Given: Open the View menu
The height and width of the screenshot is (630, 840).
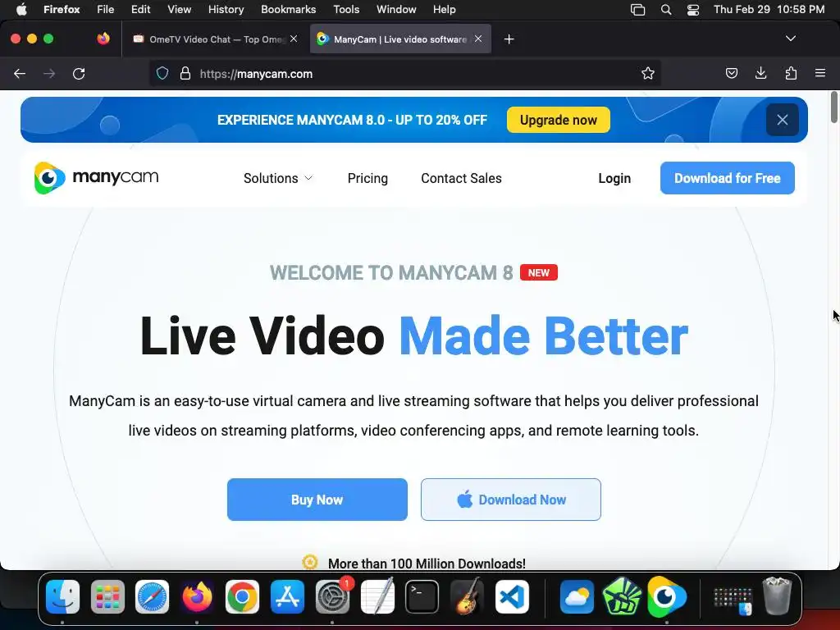Looking at the screenshot, I should pos(179,10).
